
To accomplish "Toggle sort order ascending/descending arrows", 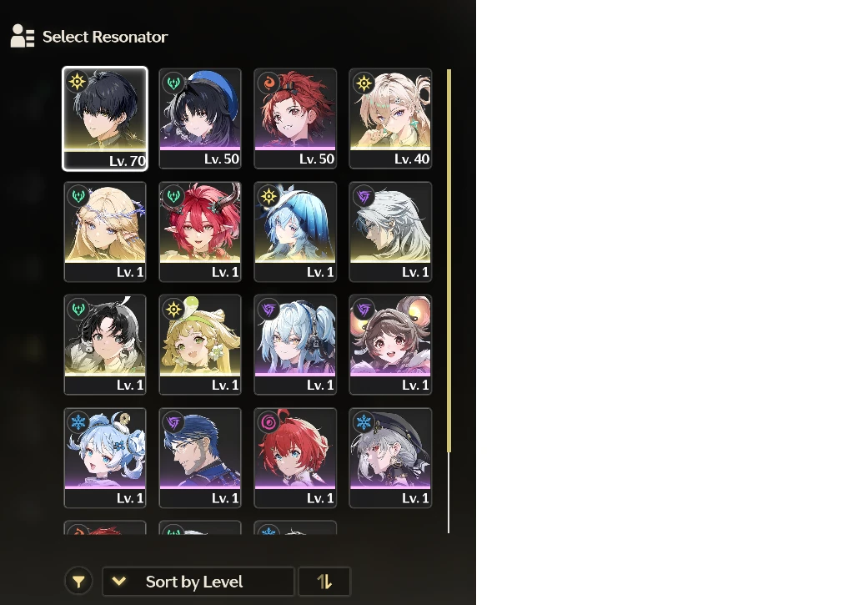I will tap(324, 581).
